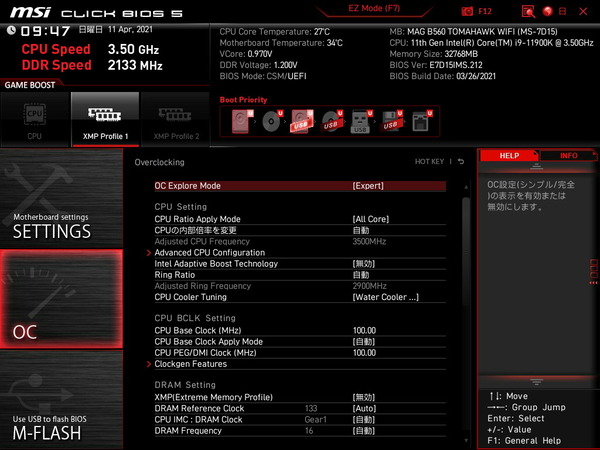This screenshot has height=450, width=600.
Task: Click the 日 language indicator beside the globe
Action: 562,11
